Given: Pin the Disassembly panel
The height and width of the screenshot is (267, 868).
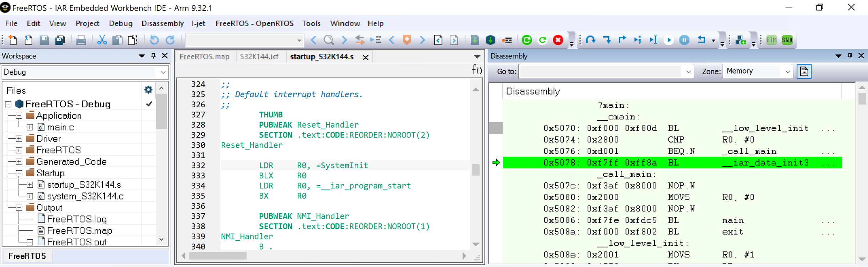Looking at the screenshot, I should tap(850, 56).
